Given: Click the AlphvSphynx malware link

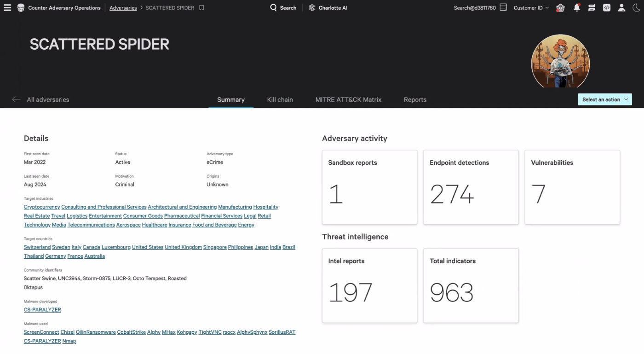Looking at the screenshot, I should pos(252,332).
